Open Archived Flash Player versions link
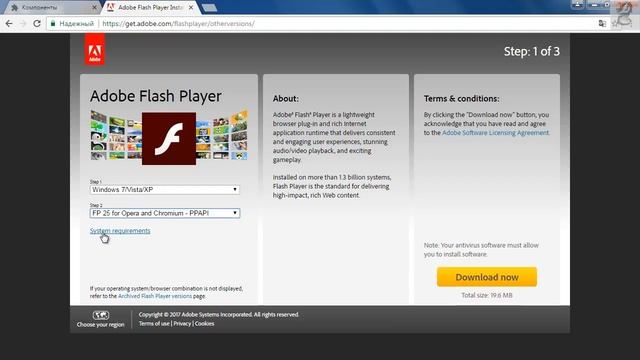Viewport: 640px width, 360px height. [x=155, y=296]
